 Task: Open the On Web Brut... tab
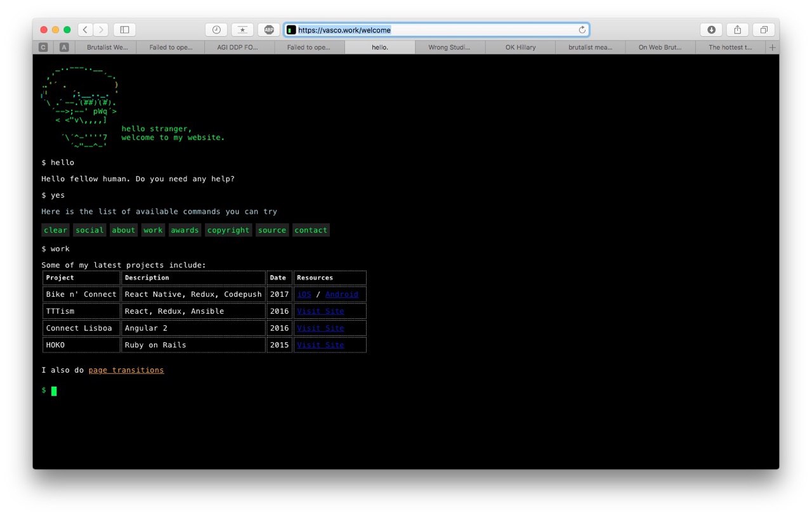tap(660, 48)
